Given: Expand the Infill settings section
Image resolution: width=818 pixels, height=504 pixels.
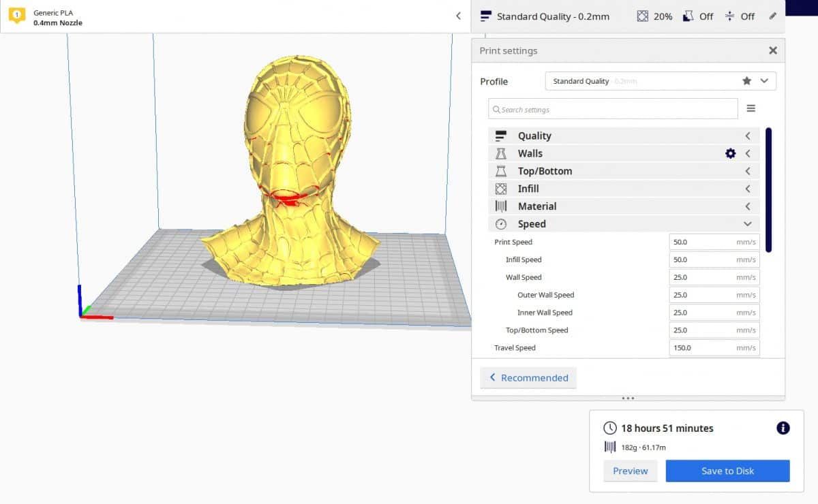Looking at the screenshot, I should click(x=748, y=188).
